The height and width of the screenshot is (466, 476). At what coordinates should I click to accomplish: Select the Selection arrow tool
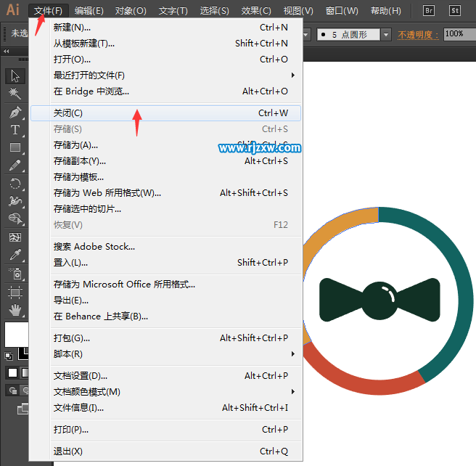pyautogui.click(x=15, y=76)
